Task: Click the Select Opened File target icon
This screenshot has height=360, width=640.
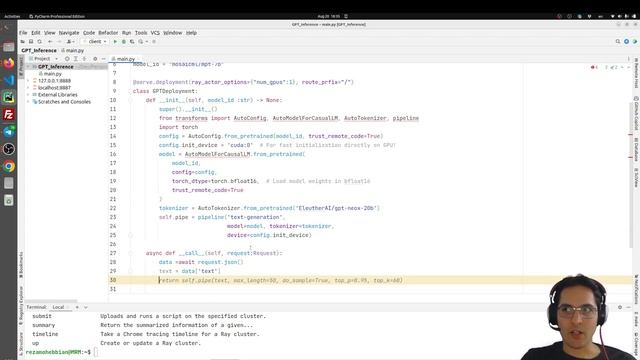Action: (67, 59)
